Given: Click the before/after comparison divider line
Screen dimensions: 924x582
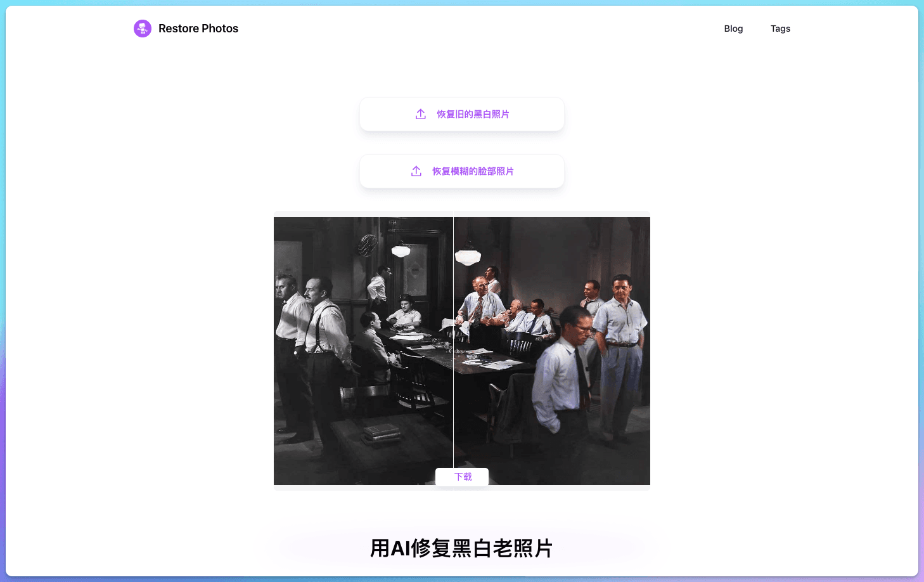Looking at the screenshot, I should [x=453, y=342].
